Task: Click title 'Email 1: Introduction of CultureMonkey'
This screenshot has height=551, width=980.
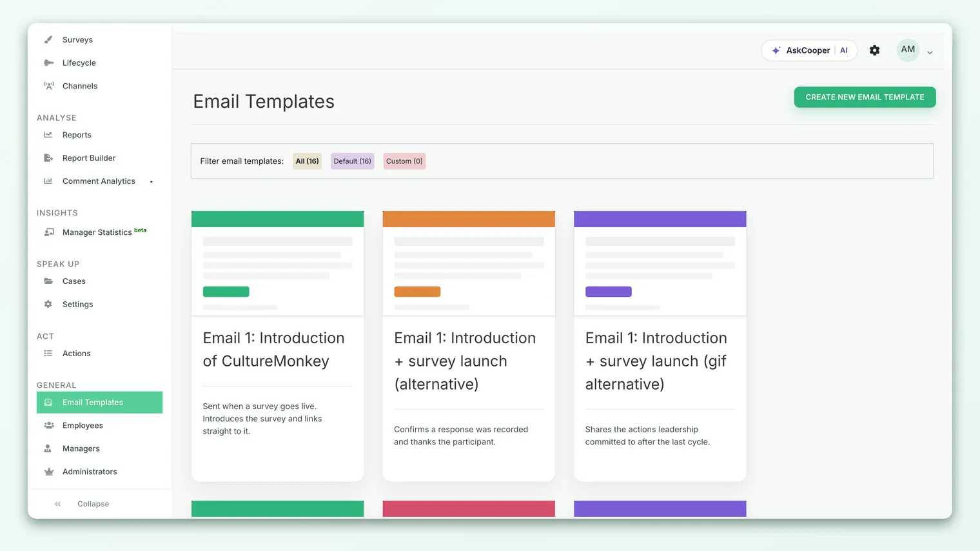Action: coord(273,350)
